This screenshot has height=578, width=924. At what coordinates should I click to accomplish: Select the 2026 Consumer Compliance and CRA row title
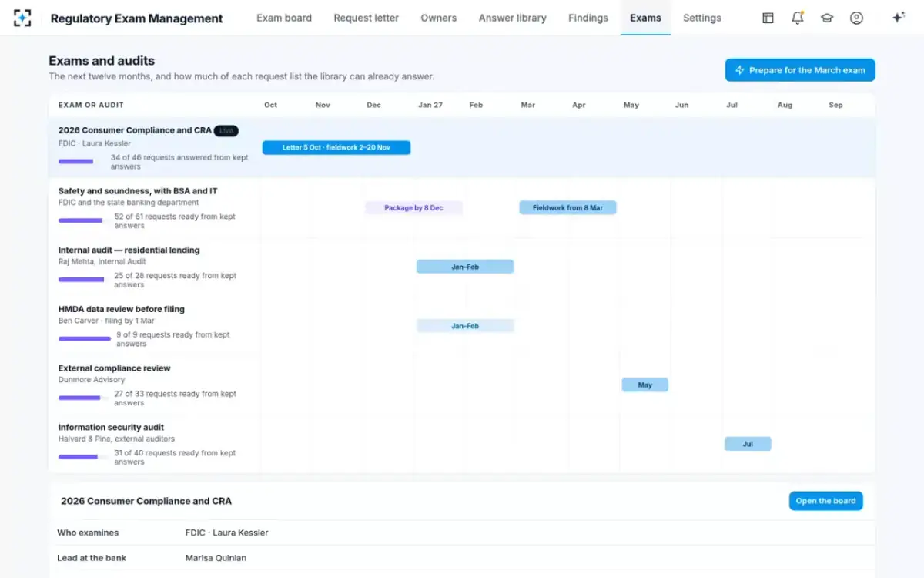tap(135, 130)
